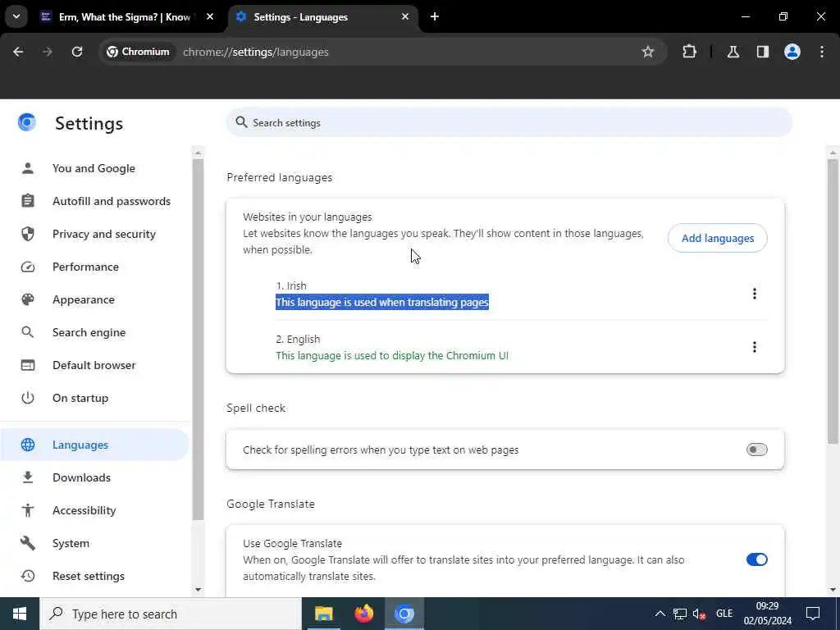Open File Explorer from the taskbar
840x630 pixels.
point(323,614)
